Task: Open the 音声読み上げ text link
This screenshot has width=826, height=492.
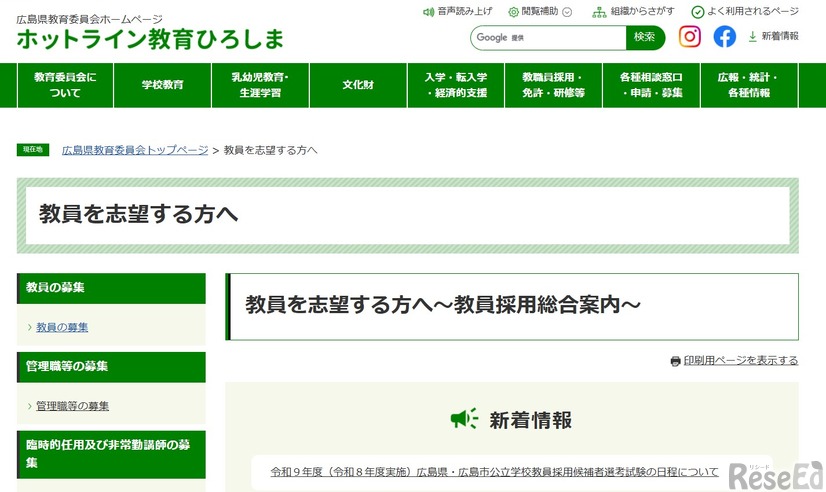Action: point(465,11)
